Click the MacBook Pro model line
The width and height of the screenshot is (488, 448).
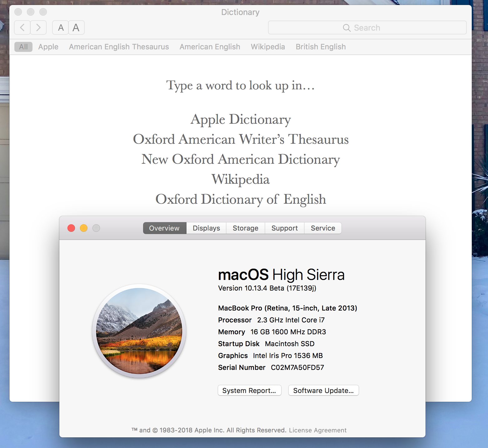[287, 308]
